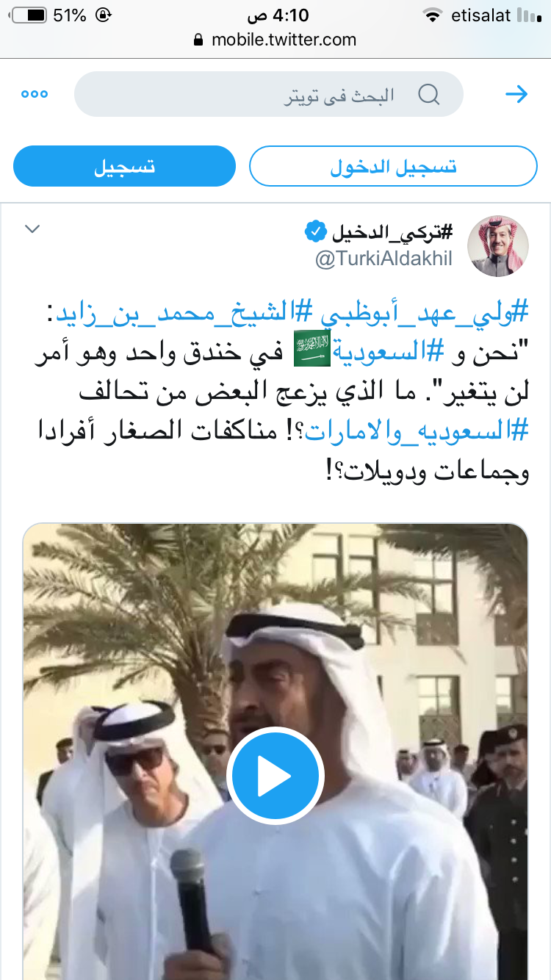
Task: Focus the البحث في تويتر search field
Action: click(269, 94)
